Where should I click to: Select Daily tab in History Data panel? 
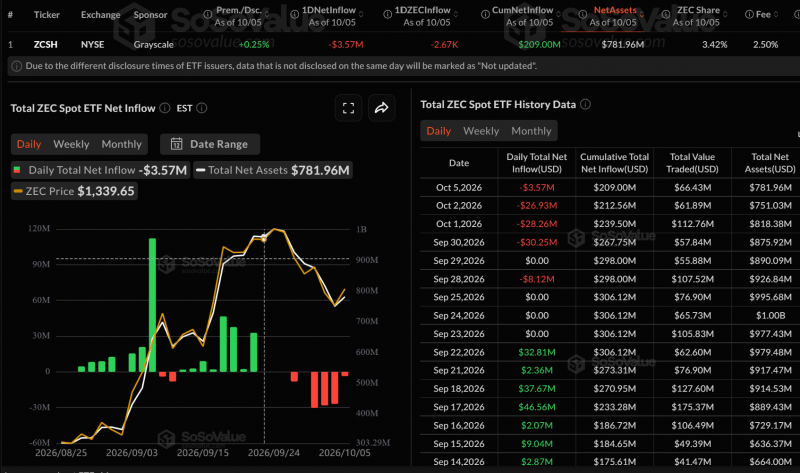coord(439,131)
